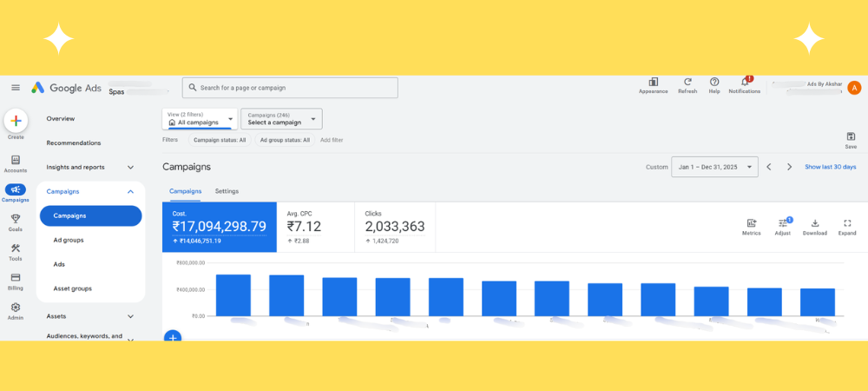Open Ads in sidebar
The image size is (868, 391).
[59, 264]
